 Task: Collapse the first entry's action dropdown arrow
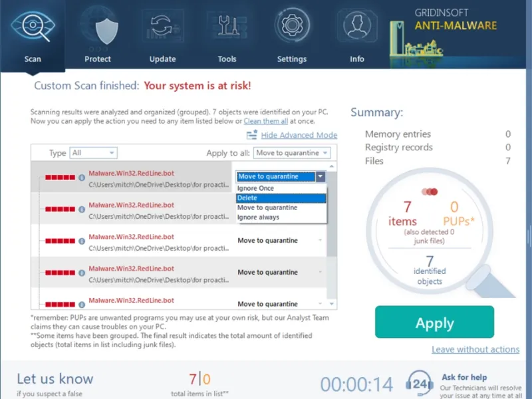[321, 176]
